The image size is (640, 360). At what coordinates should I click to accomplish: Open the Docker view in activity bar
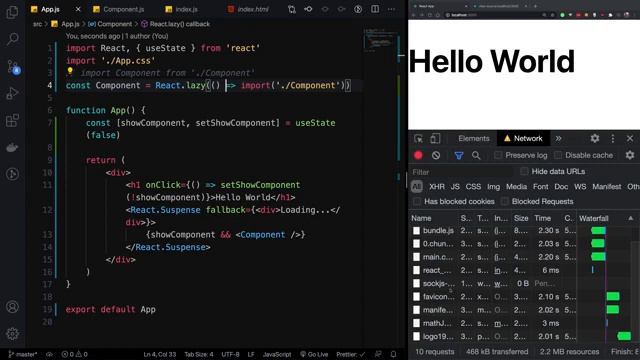pos(12,147)
